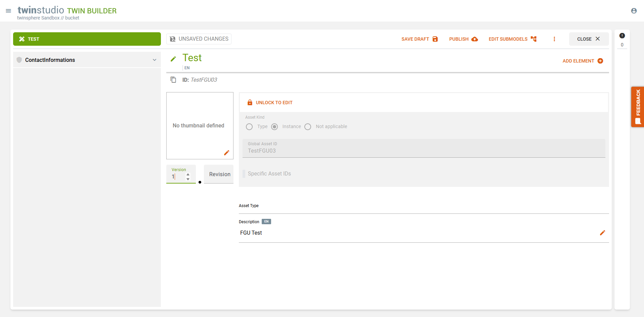Open the hamburger navigation menu
Screen dimensions: 644x317
coord(8,11)
